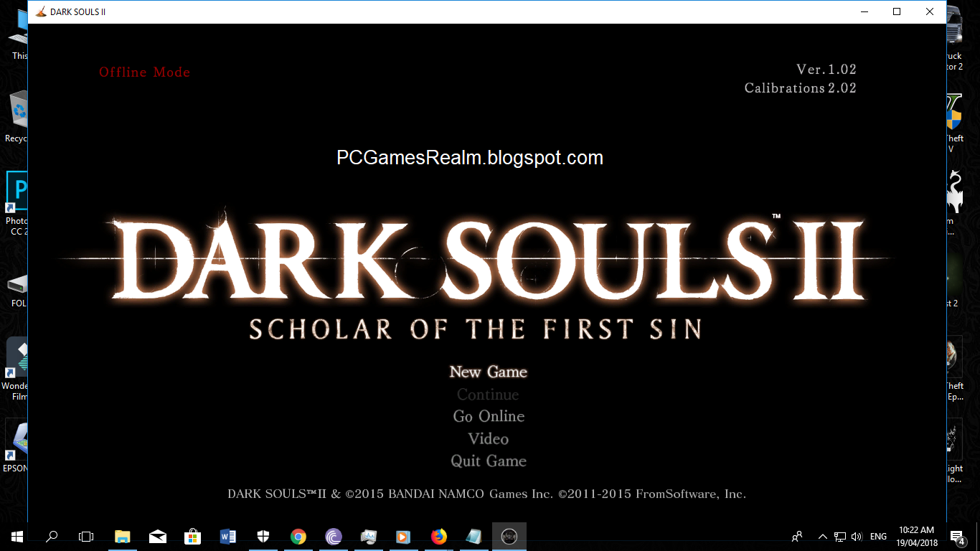
Task: Open the Windows Start menu
Action: tap(17, 537)
